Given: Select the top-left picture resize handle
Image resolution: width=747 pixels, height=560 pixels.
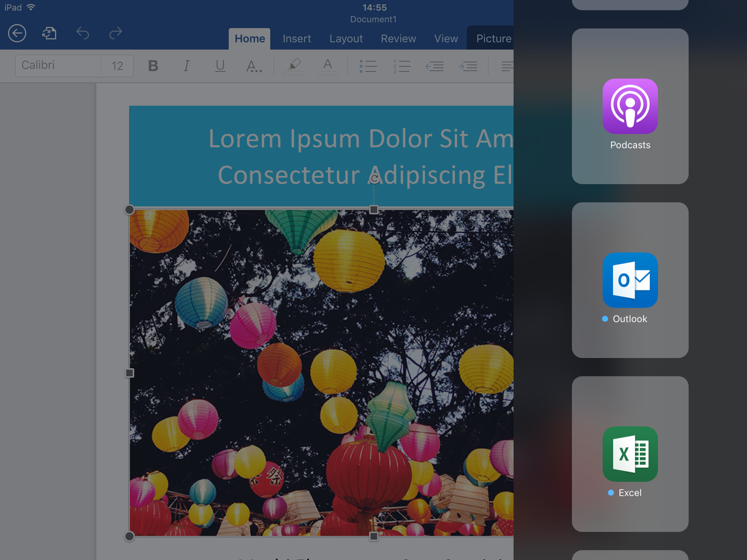Looking at the screenshot, I should (129, 210).
